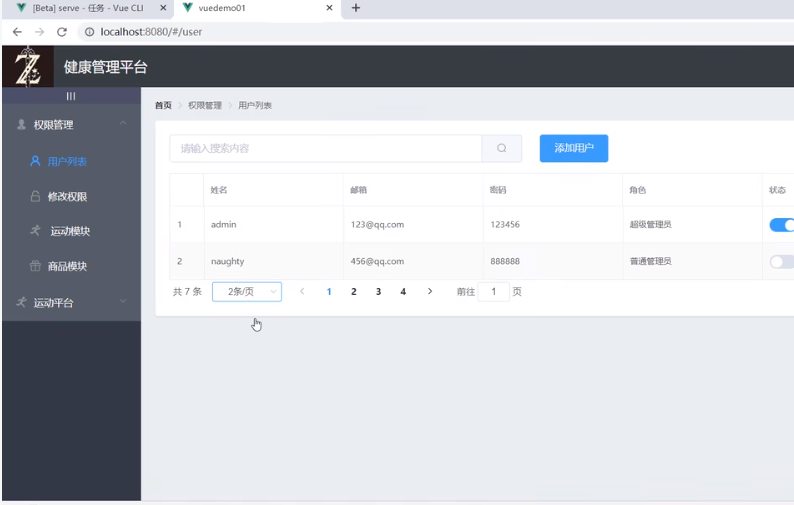Click the site info icon in address bar
This screenshot has width=794, height=505.
pyautogui.click(x=89, y=32)
